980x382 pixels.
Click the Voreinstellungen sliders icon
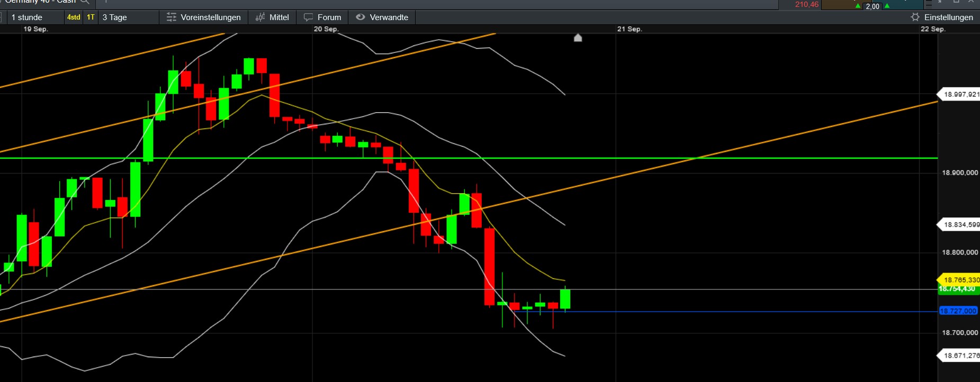click(171, 17)
